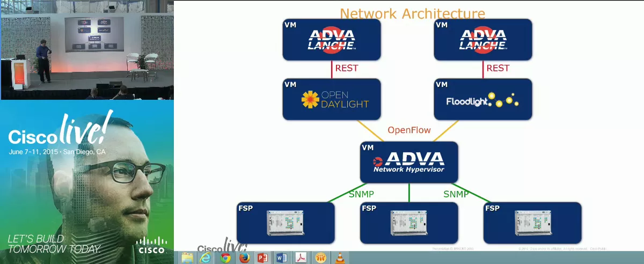Image resolution: width=644 pixels, height=264 pixels.
Task: Open Adobe Acrobat Reader taskbar icon
Action: (x=301, y=258)
